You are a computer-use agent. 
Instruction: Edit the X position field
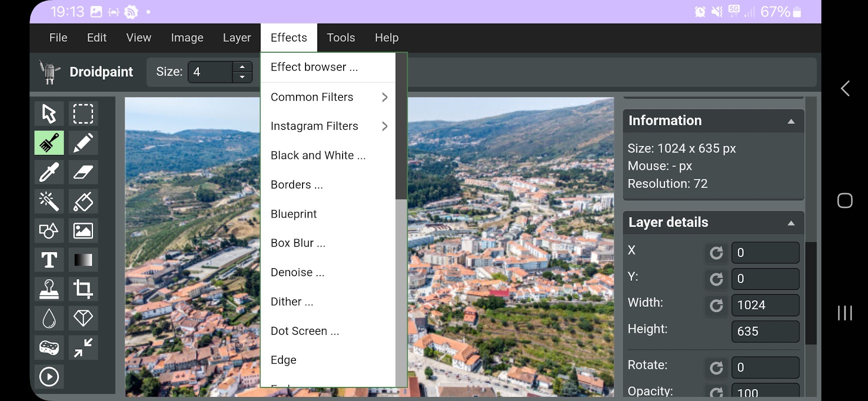click(765, 253)
